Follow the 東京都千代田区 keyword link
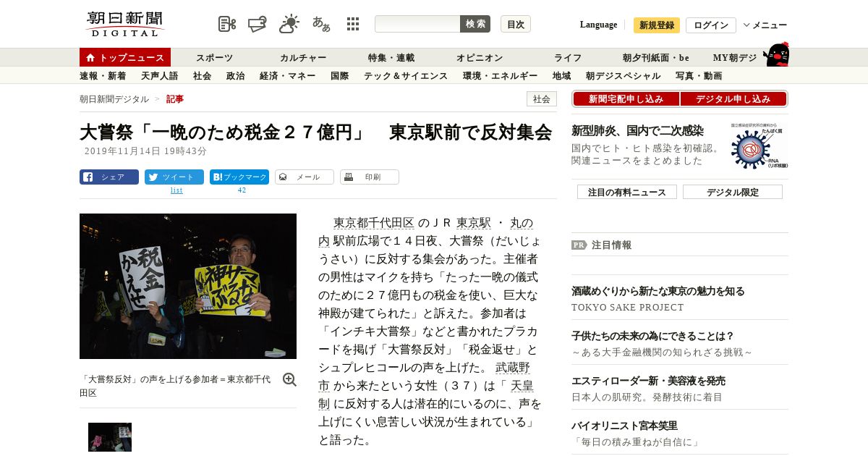This screenshot has width=868, height=456. click(374, 223)
